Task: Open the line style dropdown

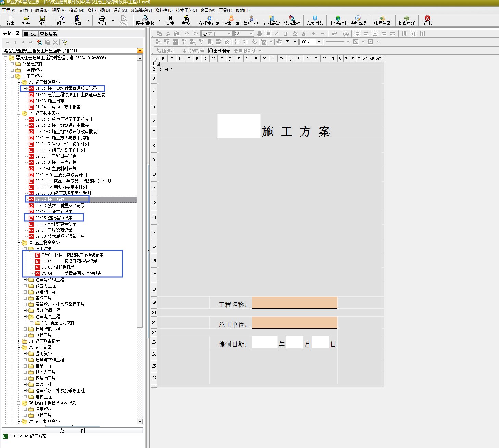Action: [x=348, y=42]
